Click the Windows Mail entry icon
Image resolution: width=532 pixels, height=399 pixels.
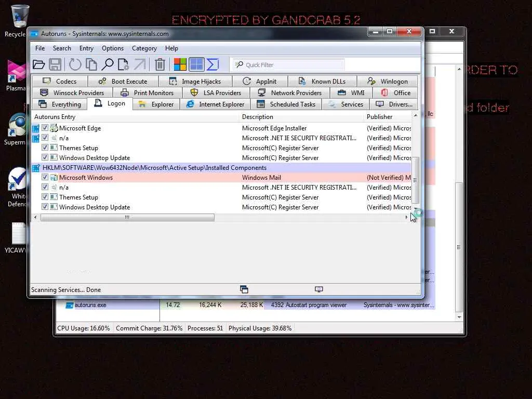point(54,178)
